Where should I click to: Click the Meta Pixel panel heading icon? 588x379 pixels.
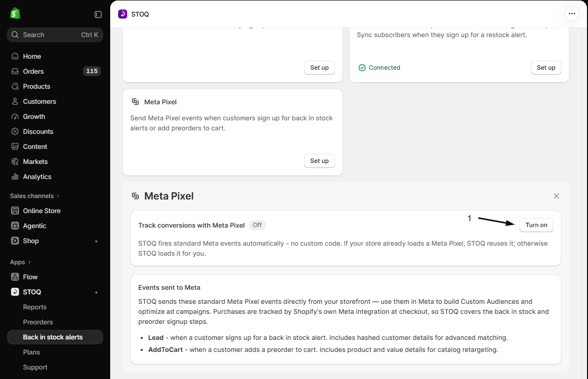tap(135, 196)
